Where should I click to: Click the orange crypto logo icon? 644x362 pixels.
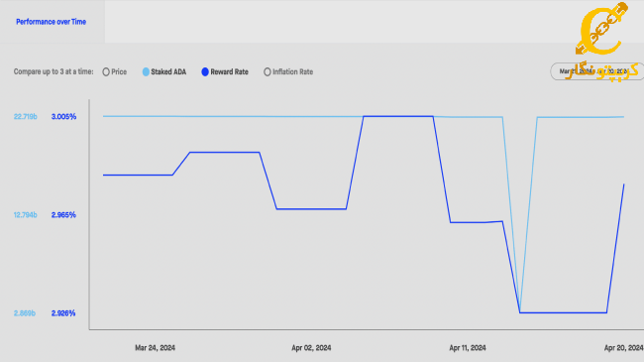[x=602, y=29]
